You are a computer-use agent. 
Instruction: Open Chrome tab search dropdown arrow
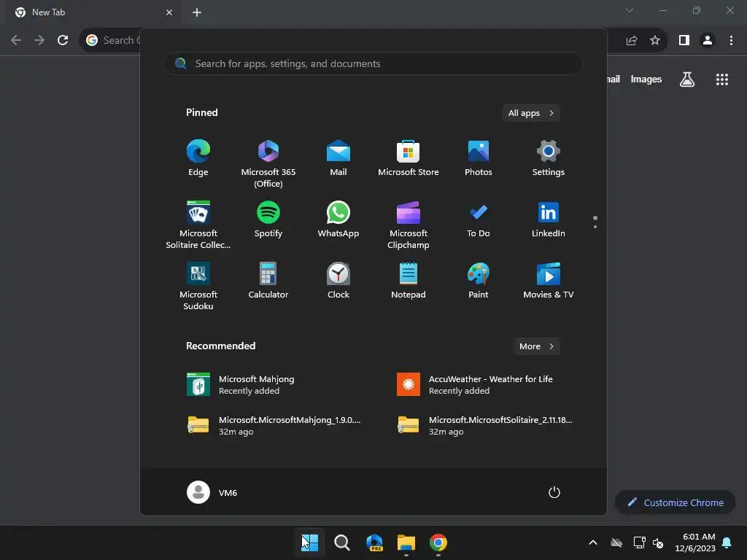pyautogui.click(x=630, y=10)
